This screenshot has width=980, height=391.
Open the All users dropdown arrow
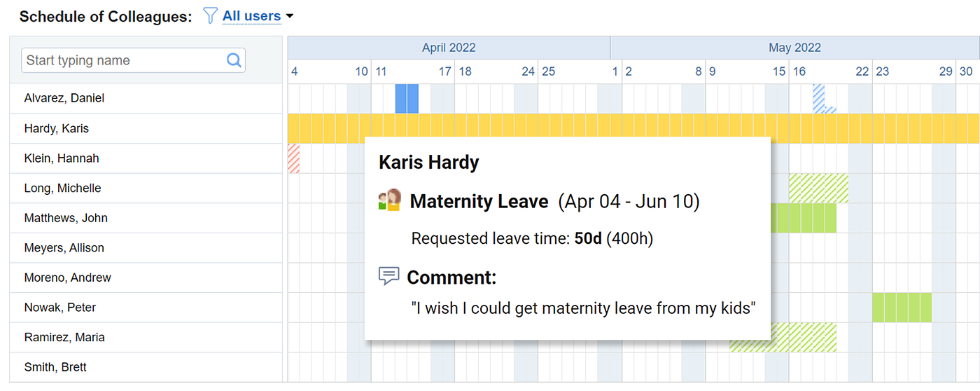[290, 16]
